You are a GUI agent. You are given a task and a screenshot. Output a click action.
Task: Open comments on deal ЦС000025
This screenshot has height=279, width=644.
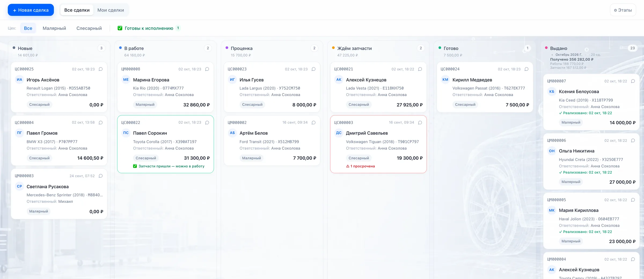coord(101,69)
